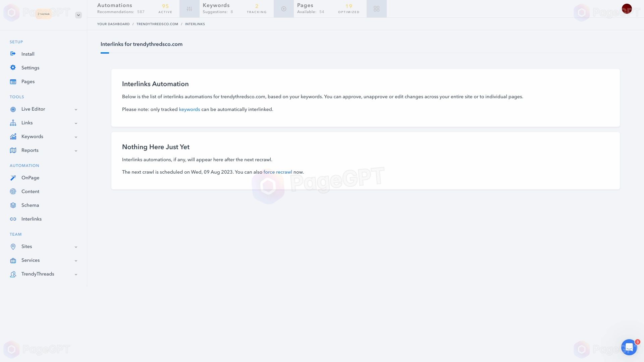
Task: Click the progress indicator below page title
Action: pyautogui.click(x=105, y=53)
